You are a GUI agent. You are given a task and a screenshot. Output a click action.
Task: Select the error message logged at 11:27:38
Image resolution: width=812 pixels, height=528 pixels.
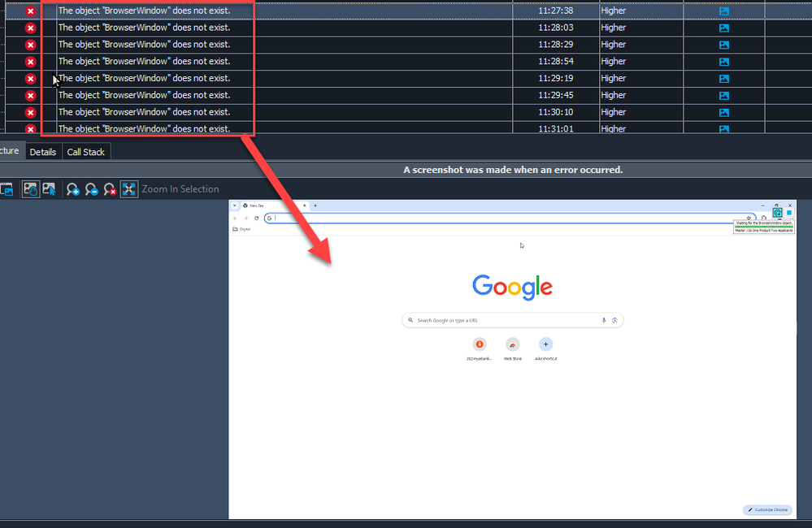144,11
